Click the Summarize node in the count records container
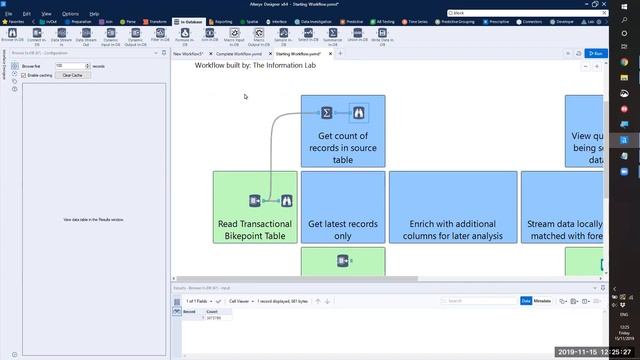Viewport: 640px width, 360px height. [327, 113]
